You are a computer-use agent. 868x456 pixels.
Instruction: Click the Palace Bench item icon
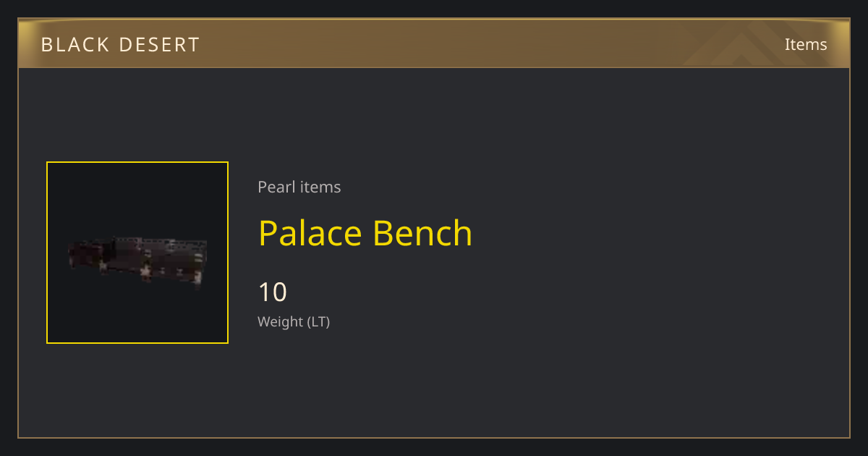[x=137, y=253]
